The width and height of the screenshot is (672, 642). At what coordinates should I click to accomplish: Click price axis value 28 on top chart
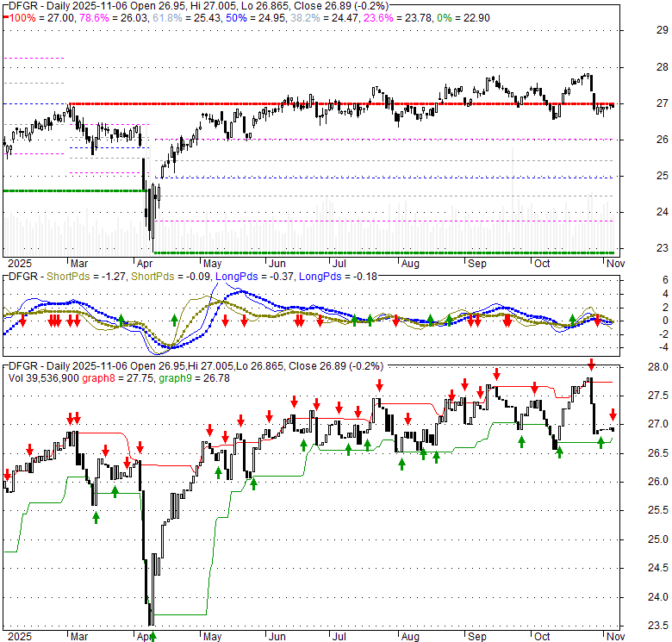(663, 67)
